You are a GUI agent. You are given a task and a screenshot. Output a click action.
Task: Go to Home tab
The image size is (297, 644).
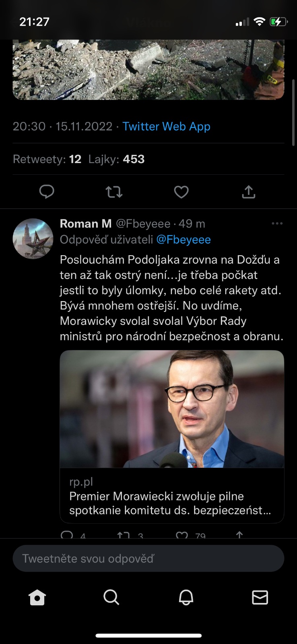pos(37,598)
